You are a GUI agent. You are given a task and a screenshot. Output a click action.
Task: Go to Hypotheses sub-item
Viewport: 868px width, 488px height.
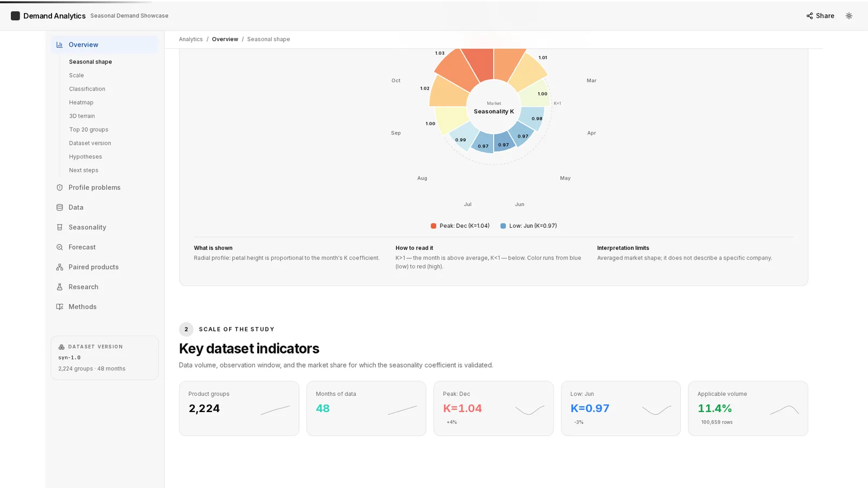[x=86, y=157]
